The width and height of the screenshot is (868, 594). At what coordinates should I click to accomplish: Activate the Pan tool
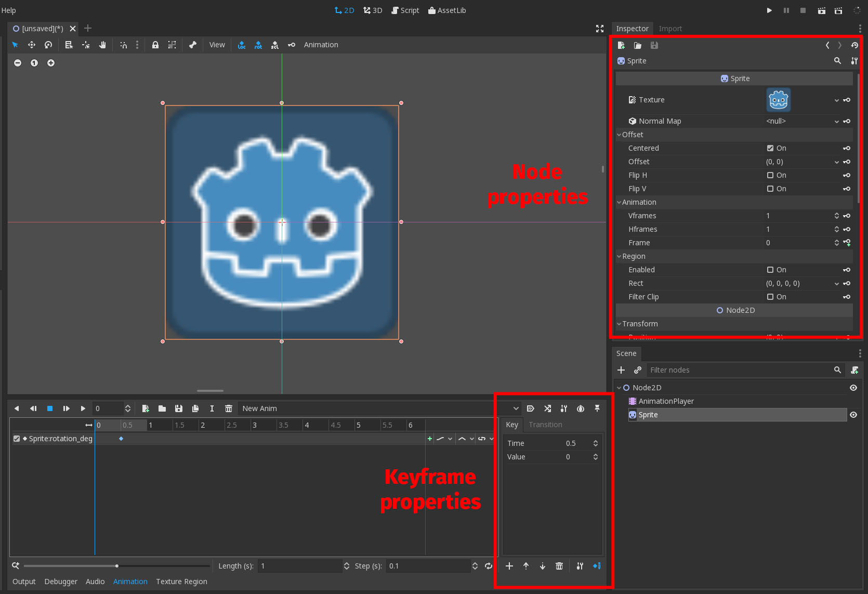pyautogui.click(x=102, y=45)
